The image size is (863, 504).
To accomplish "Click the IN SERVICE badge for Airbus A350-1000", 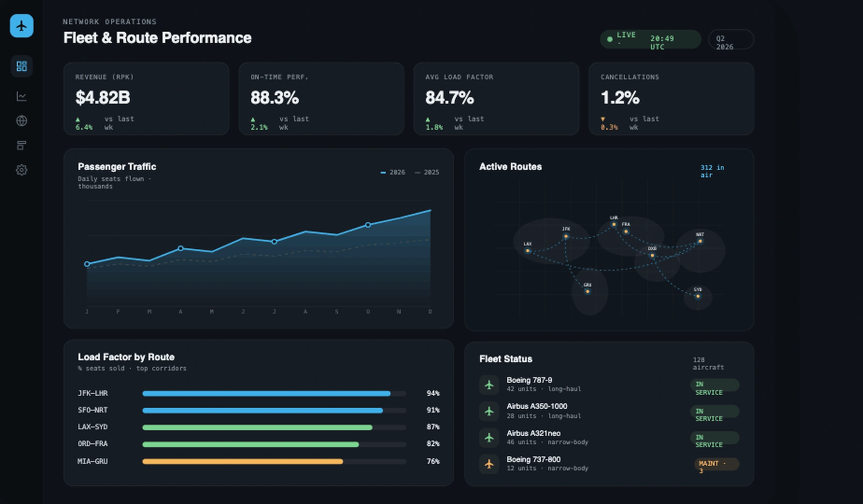I will coord(714,412).
